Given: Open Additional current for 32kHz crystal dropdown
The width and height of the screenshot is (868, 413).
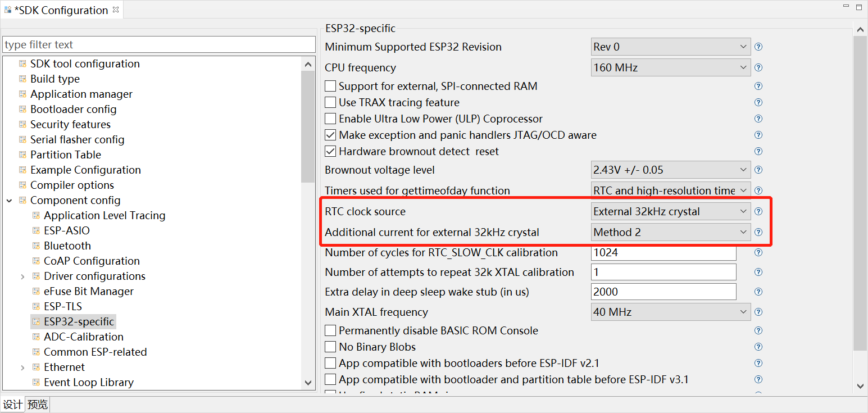Looking at the screenshot, I should click(671, 232).
